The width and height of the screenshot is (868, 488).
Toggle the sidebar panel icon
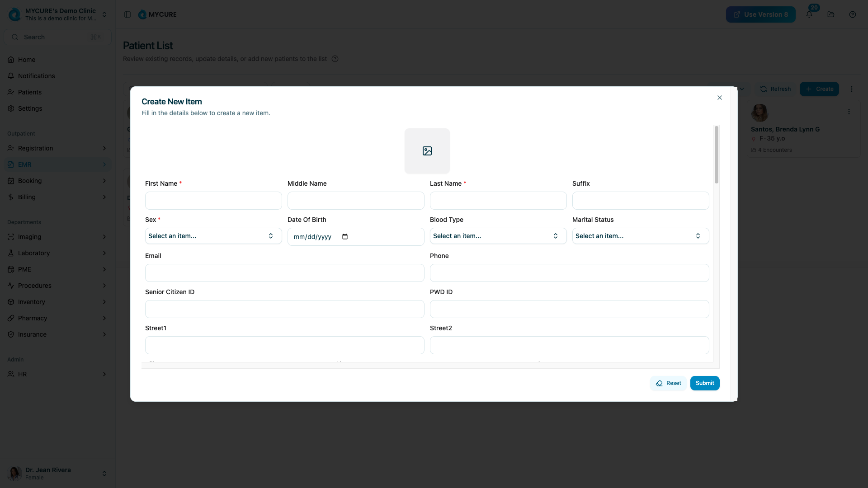[127, 14]
